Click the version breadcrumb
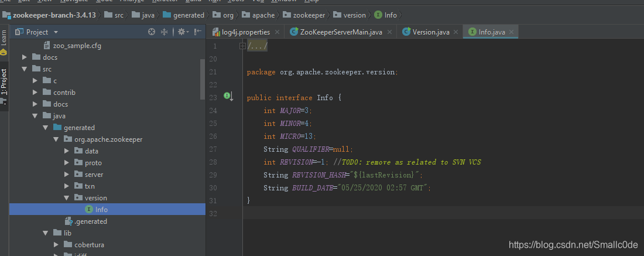The height and width of the screenshot is (256, 644). pos(350,15)
